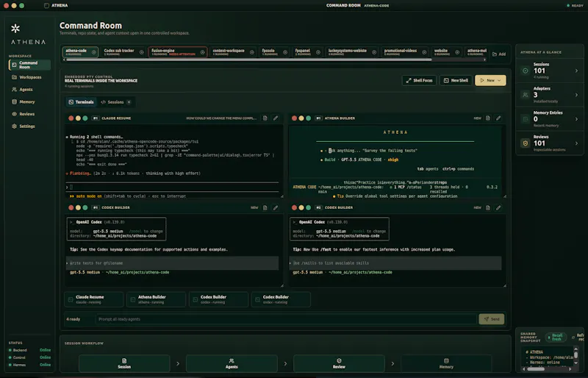This screenshot has width=588, height=378.
Task: Close the fusion-engine workspace tab
Action: [203, 52]
